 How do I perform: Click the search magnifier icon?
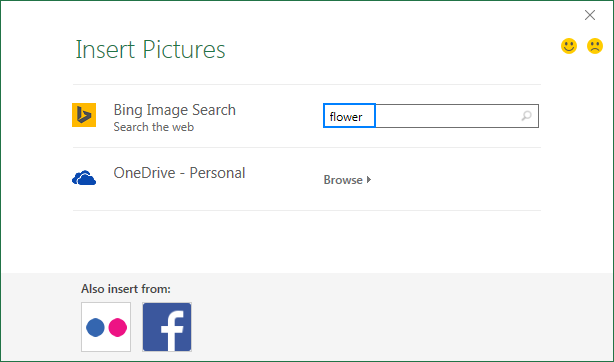point(527,116)
